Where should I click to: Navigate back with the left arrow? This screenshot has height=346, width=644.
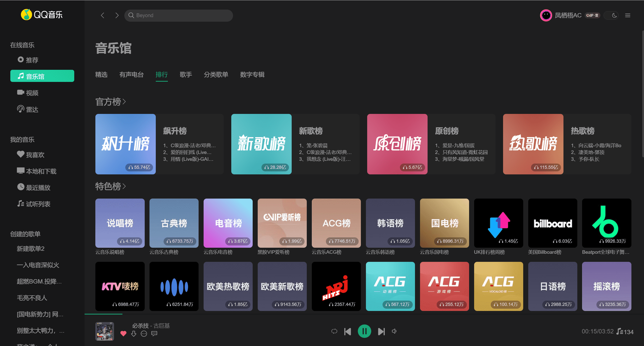(103, 15)
